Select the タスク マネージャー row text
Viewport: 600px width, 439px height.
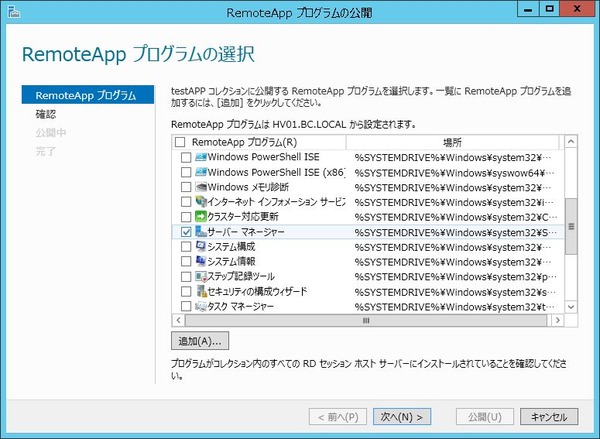pyautogui.click(x=240, y=307)
